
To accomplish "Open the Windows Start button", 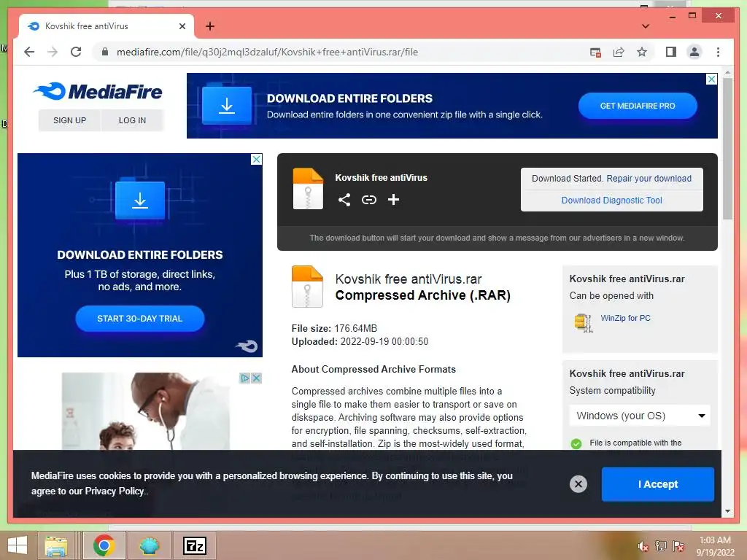I will pos(18,545).
